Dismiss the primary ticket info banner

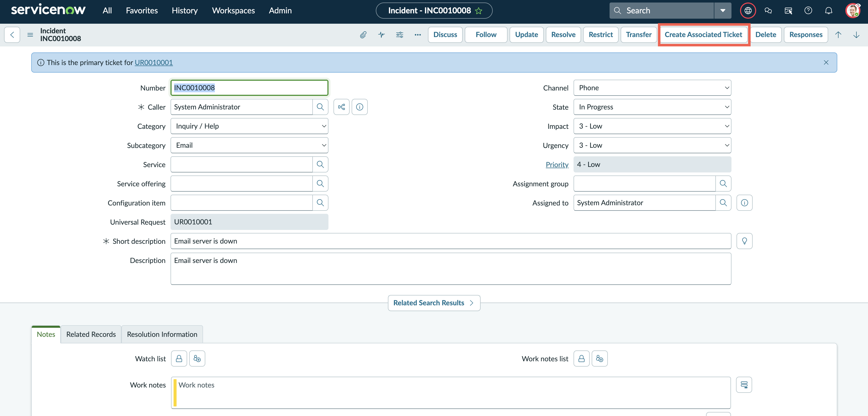[826, 63]
